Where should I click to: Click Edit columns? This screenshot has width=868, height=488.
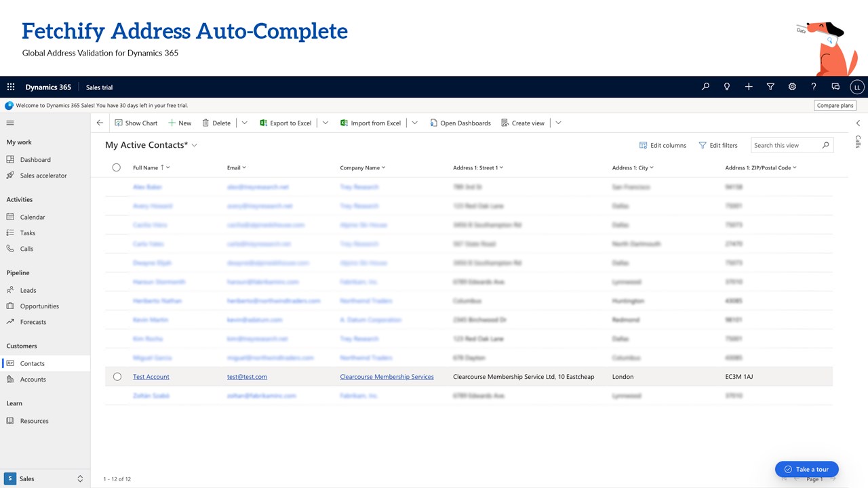663,145
